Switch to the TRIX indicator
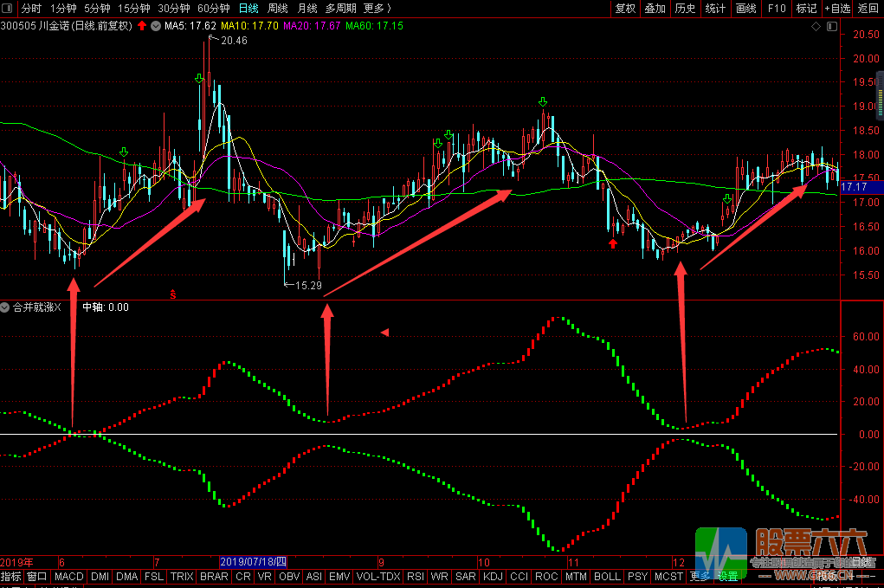The image size is (884, 588). [x=182, y=576]
